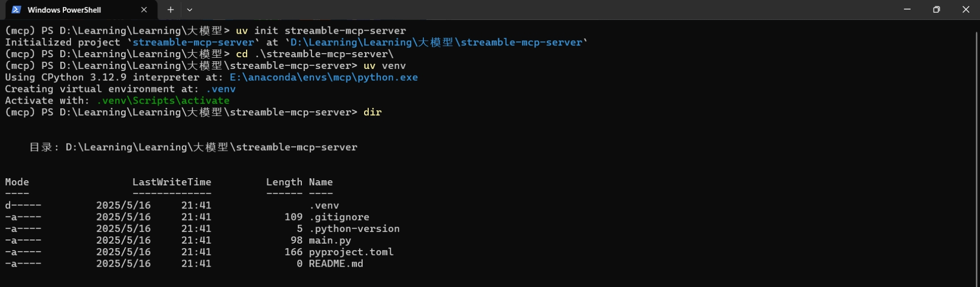The width and height of the screenshot is (980, 287).
Task: Click the .venv directory entry
Action: coord(324,205)
